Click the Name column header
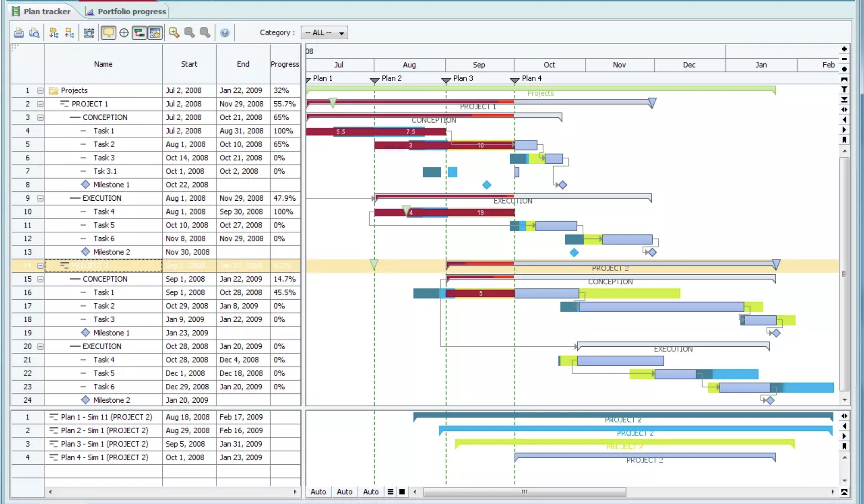 pyautogui.click(x=103, y=64)
